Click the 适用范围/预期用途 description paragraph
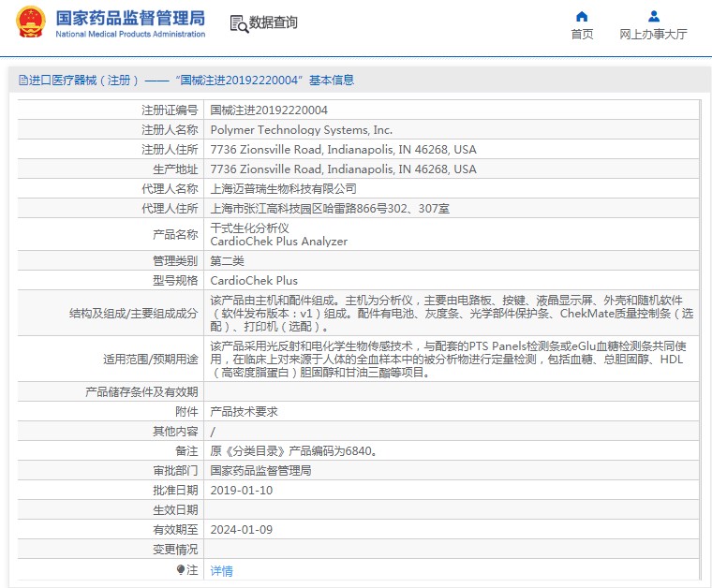Viewport: 712px width, 588px height. (x=448, y=359)
